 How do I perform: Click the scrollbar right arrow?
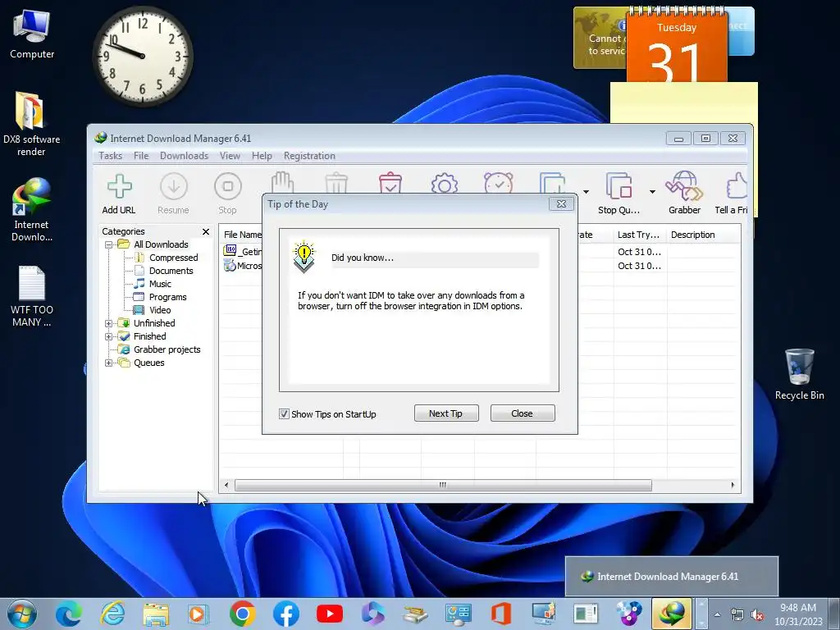[733, 486]
